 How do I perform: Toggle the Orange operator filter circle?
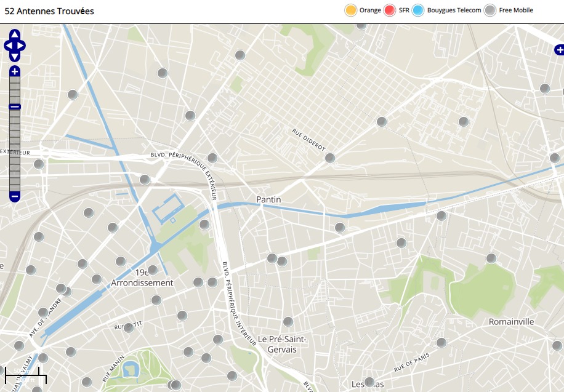click(351, 10)
